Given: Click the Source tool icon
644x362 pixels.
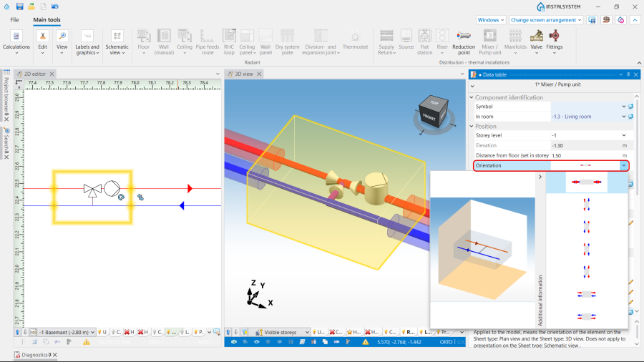Looking at the screenshot, I should point(406,36).
